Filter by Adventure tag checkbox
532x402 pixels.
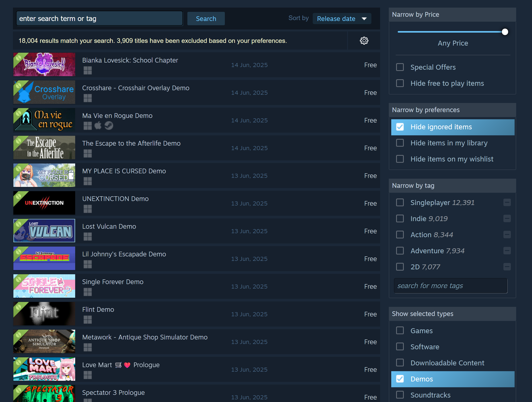tap(400, 251)
